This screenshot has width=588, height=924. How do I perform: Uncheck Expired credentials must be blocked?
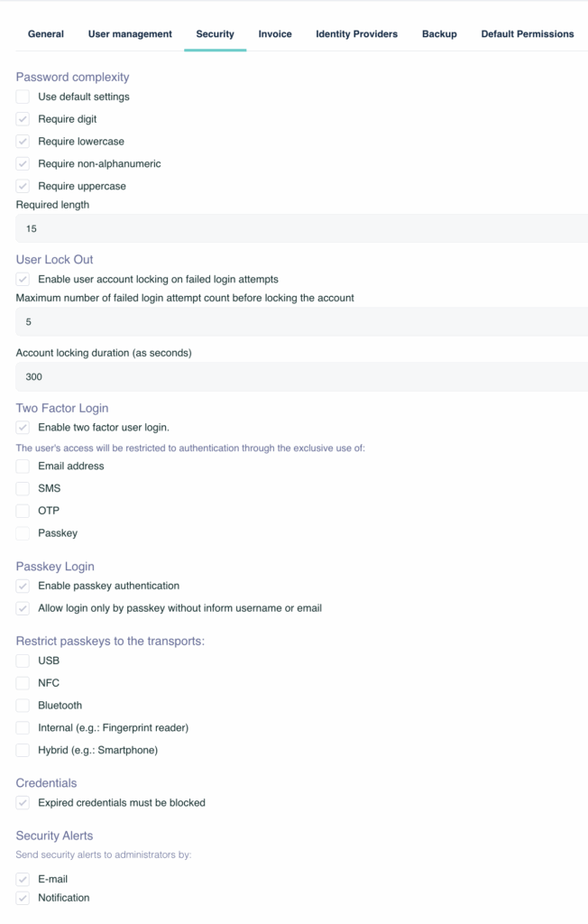pos(23,803)
